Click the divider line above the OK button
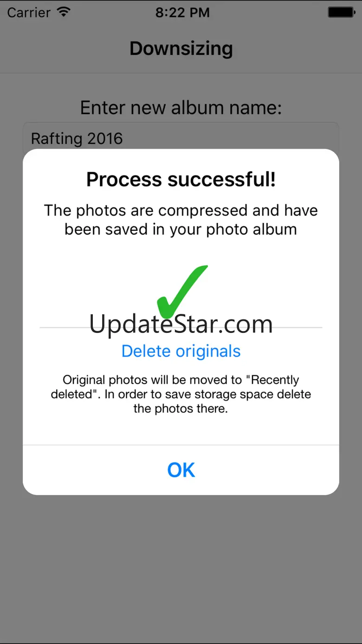 click(x=181, y=445)
